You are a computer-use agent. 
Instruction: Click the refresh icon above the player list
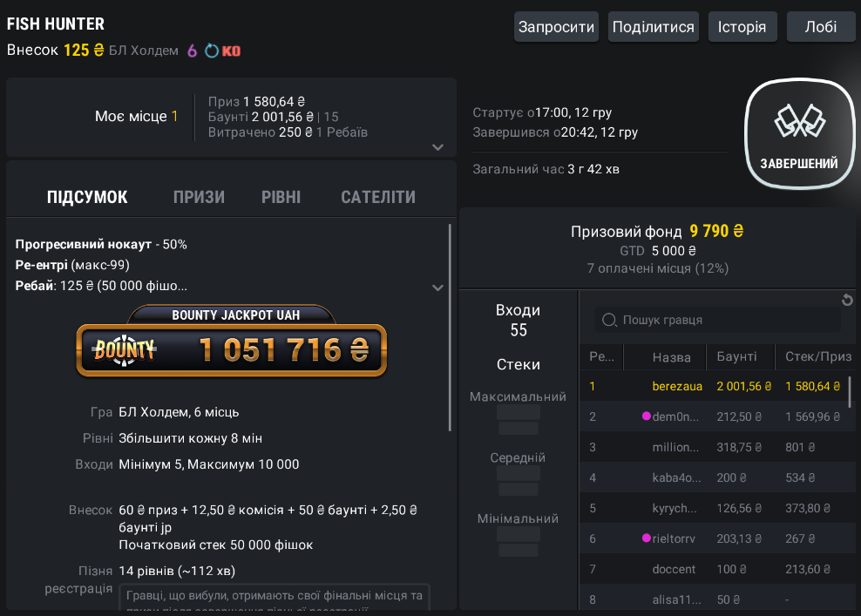click(x=847, y=301)
